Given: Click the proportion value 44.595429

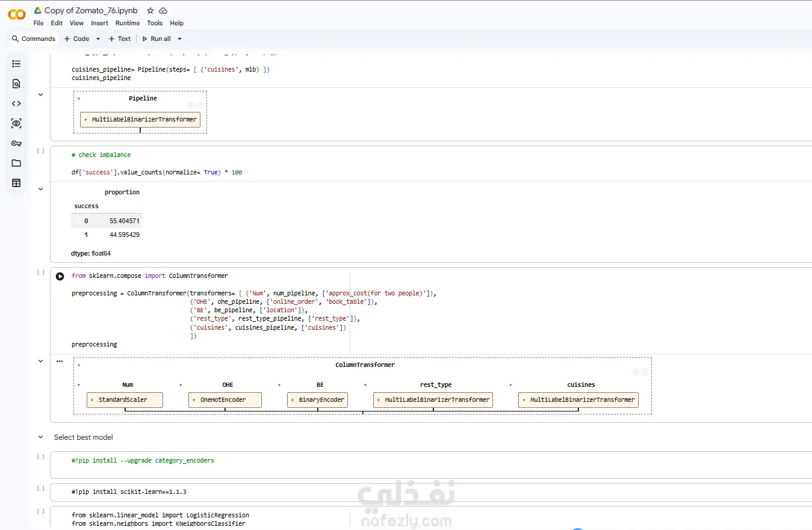Looking at the screenshot, I should coord(125,235).
